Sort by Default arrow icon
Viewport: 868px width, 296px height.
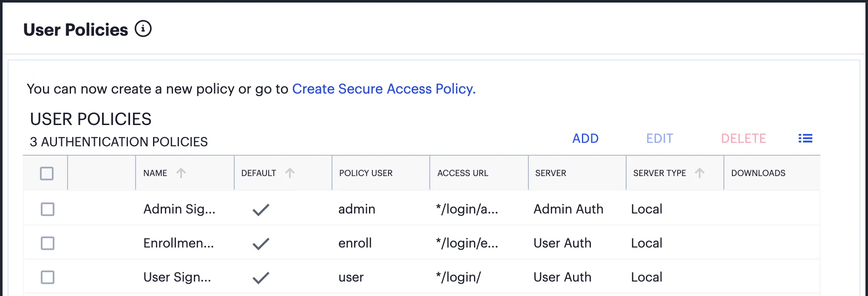[290, 173]
